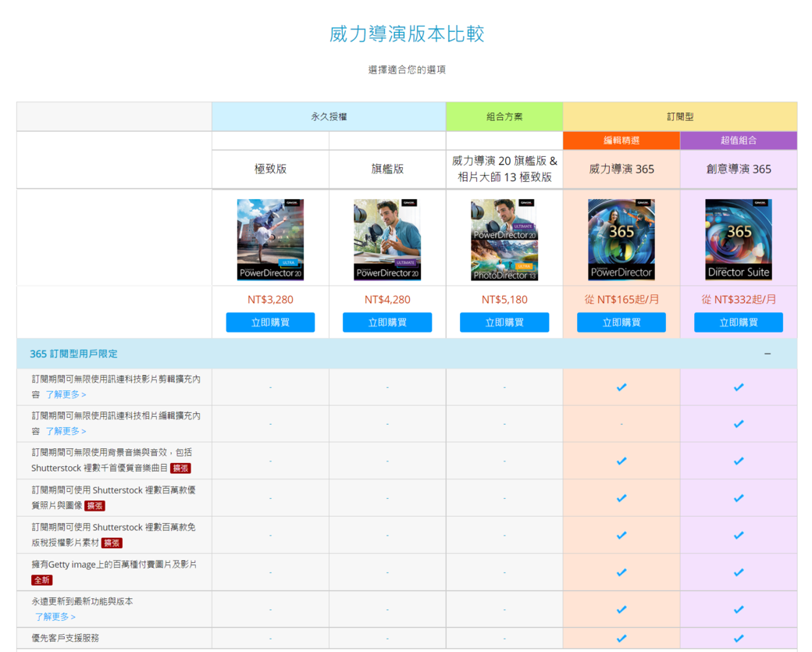
Task: Click the 極致版 heading
Action: [270, 169]
